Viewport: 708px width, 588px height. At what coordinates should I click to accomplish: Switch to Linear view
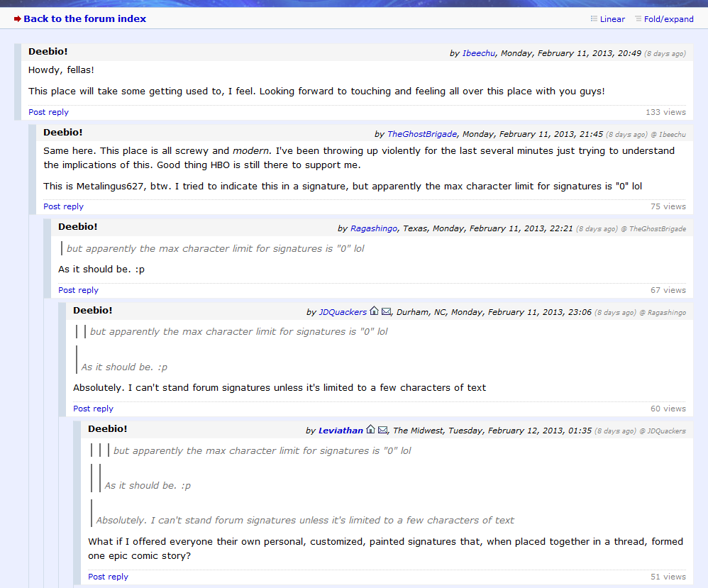[x=612, y=19]
